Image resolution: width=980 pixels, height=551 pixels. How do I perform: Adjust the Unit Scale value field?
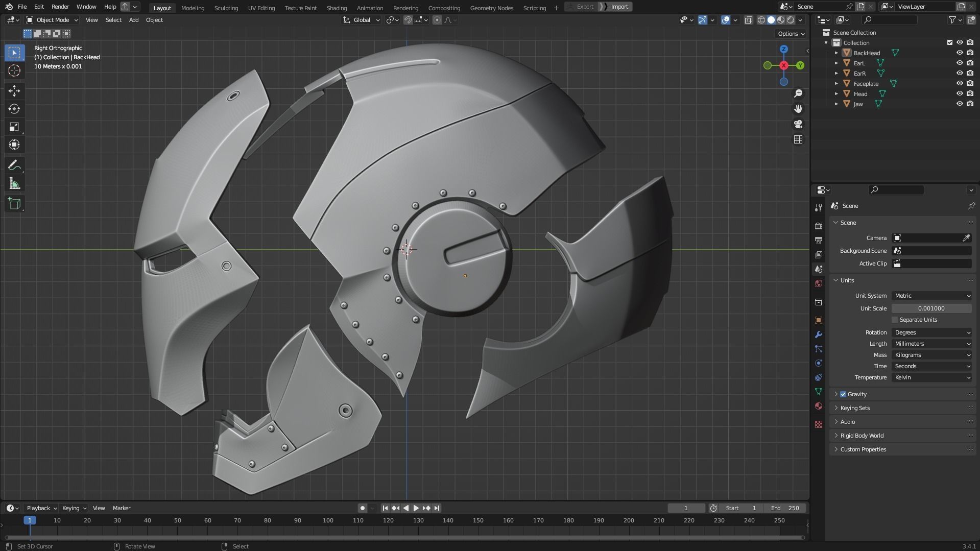932,308
